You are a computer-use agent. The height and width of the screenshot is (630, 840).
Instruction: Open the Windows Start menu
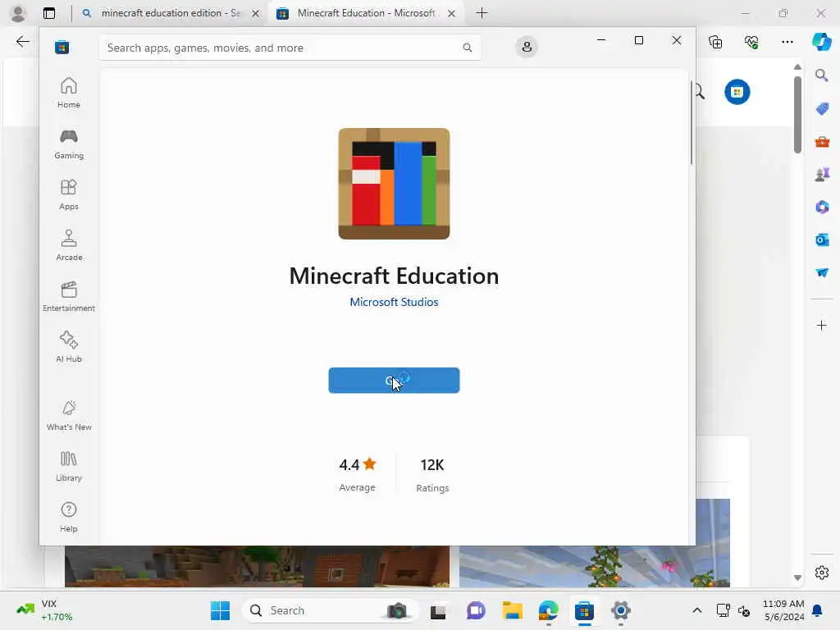pyautogui.click(x=220, y=610)
